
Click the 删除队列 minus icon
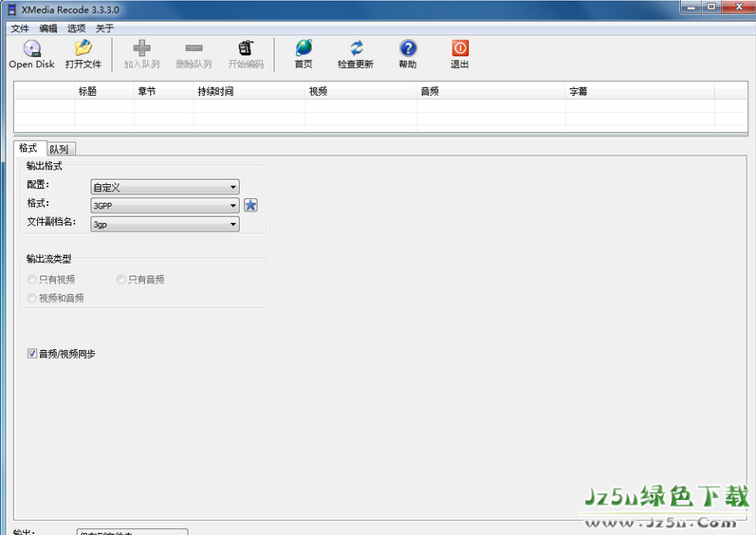coord(194,48)
